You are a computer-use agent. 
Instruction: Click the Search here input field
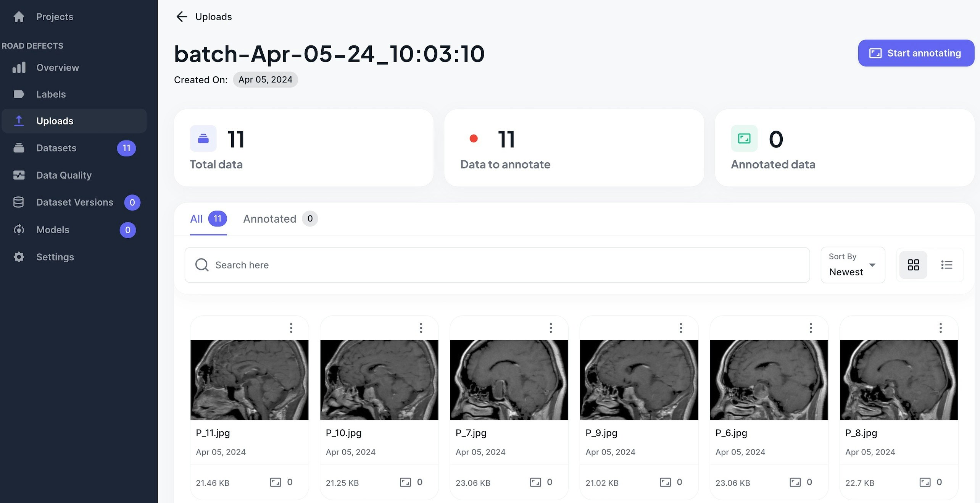496,265
